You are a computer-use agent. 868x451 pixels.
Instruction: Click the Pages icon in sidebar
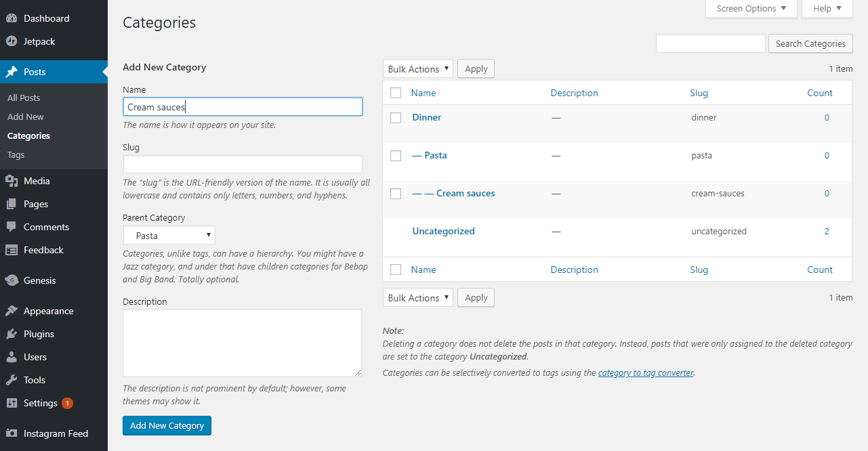[12, 204]
